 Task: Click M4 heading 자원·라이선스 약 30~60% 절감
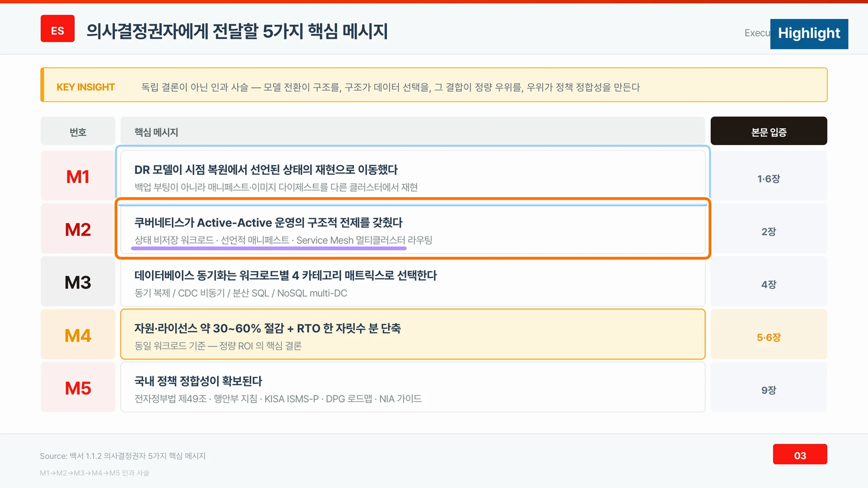point(267,328)
